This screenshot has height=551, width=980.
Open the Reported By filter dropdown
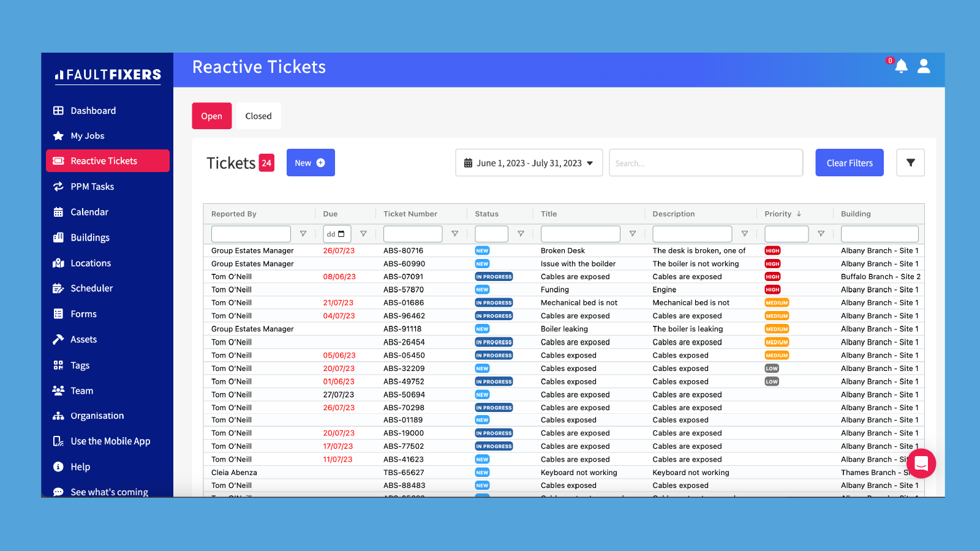click(303, 233)
